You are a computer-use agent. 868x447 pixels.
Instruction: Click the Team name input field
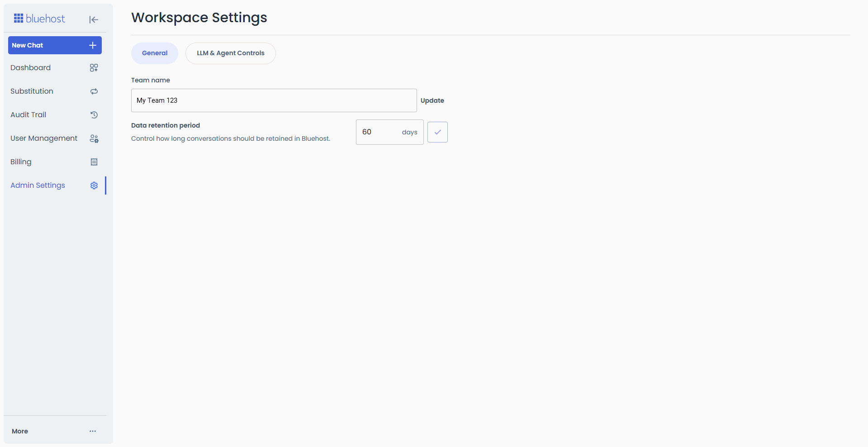click(x=274, y=100)
